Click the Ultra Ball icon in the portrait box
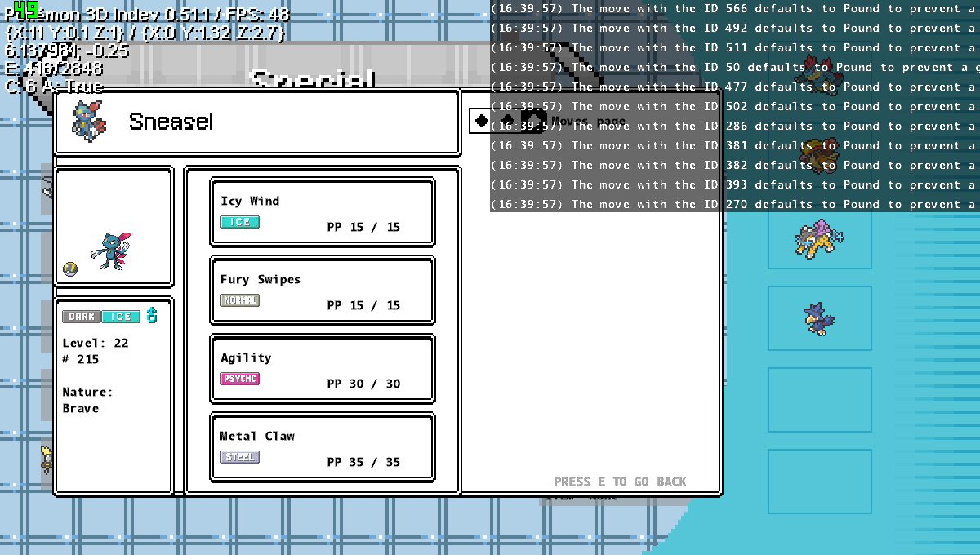Screen dimensions: 980x555 click(x=70, y=270)
